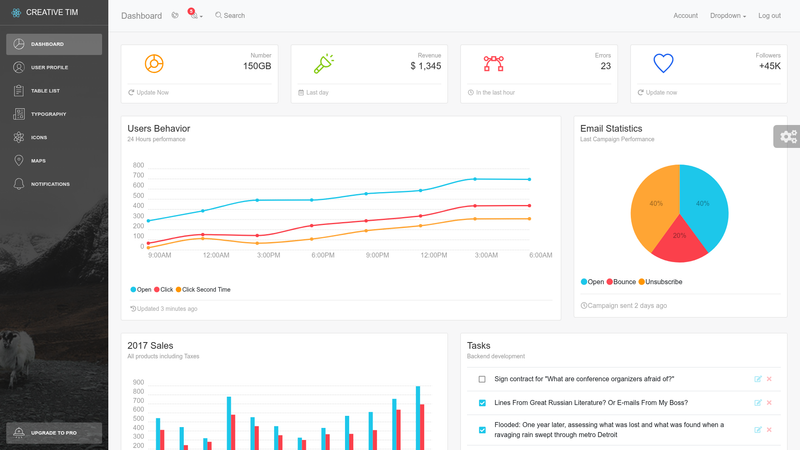
Task: Edit the Sign contract task
Action: pyautogui.click(x=758, y=379)
